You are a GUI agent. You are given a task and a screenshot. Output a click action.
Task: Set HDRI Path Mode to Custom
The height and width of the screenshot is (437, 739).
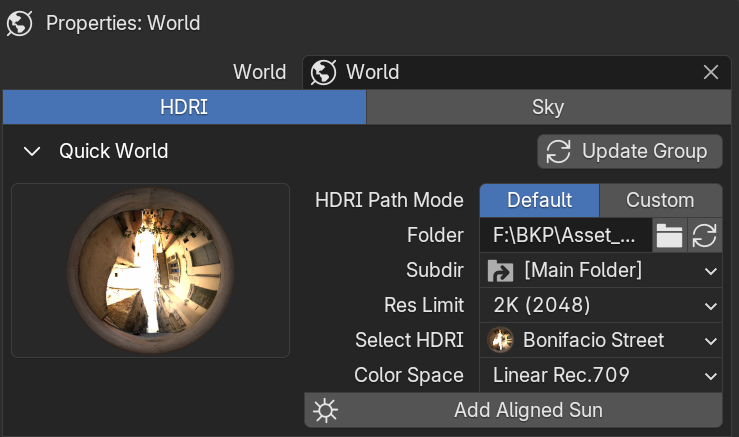click(660, 200)
